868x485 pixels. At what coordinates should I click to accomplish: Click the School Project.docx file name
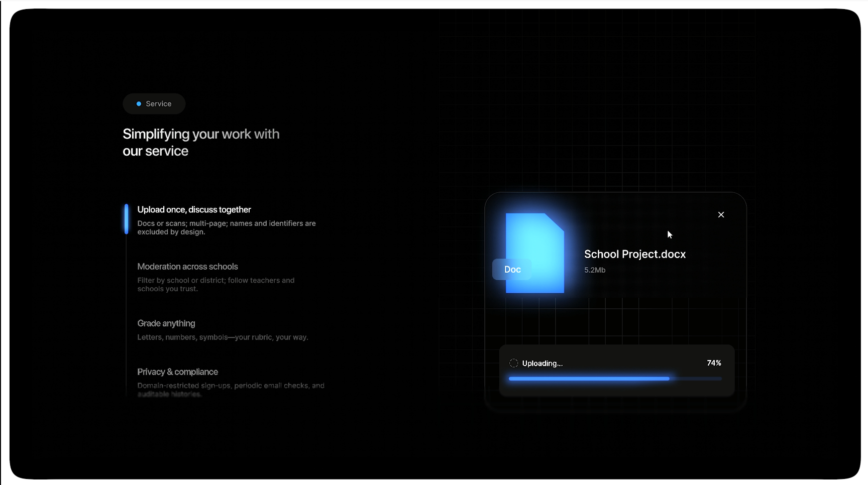(x=634, y=254)
